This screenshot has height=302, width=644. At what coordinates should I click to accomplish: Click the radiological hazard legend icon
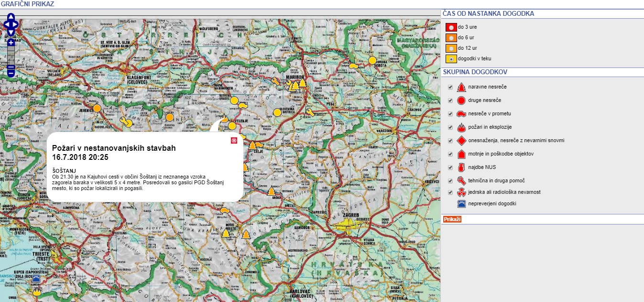461,192
